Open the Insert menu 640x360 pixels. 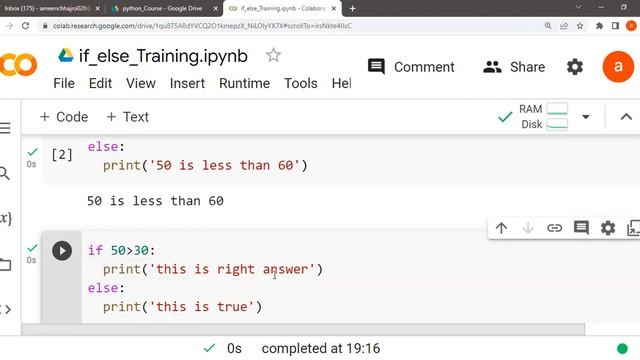click(x=187, y=83)
